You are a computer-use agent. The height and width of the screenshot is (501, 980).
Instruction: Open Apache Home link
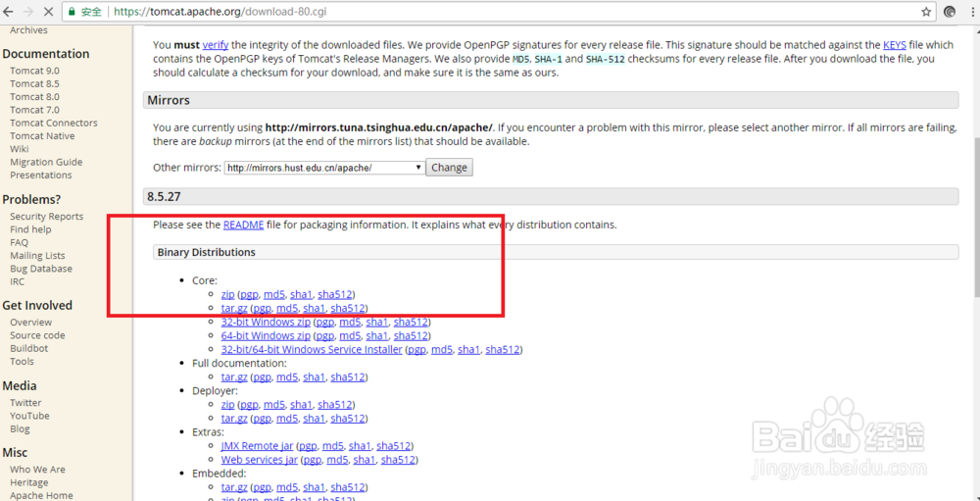pyautogui.click(x=41, y=495)
